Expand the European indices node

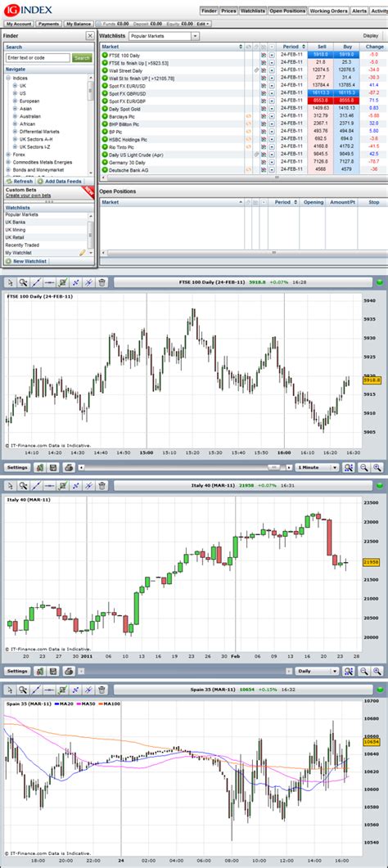pyautogui.click(x=15, y=101)
